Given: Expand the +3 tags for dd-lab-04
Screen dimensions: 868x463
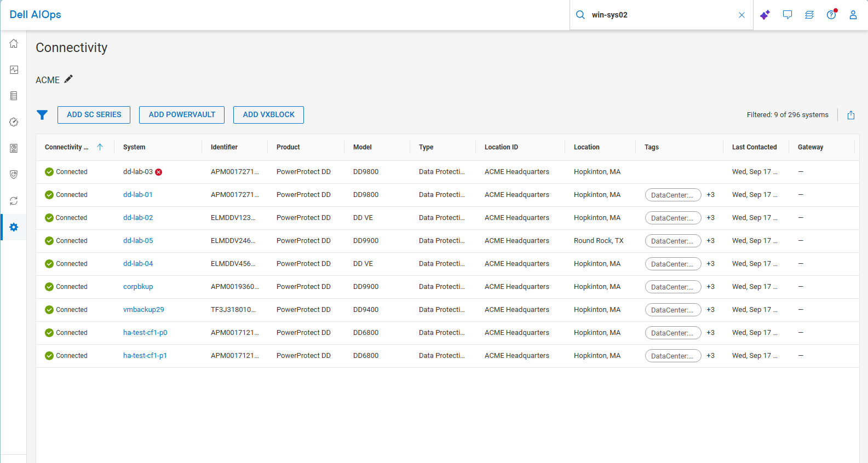Looking at the screenshot, I should tap(710, 264).
